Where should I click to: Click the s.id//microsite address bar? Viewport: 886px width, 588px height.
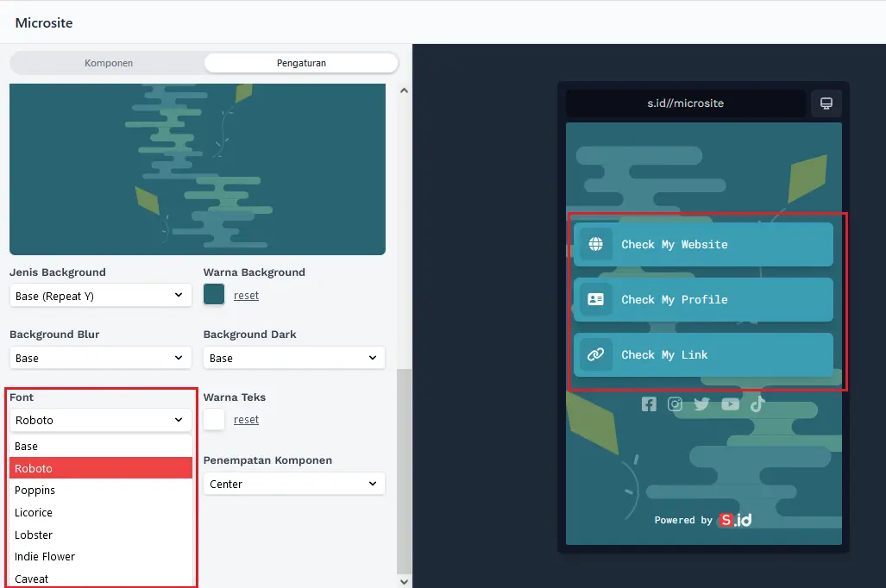click(x=686, y=103)
